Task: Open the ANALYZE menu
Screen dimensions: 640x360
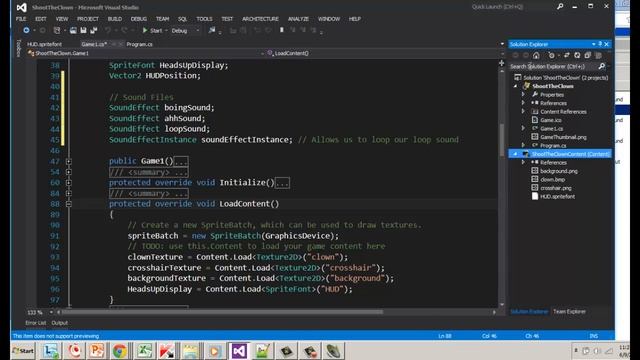Action: [298, 19]
